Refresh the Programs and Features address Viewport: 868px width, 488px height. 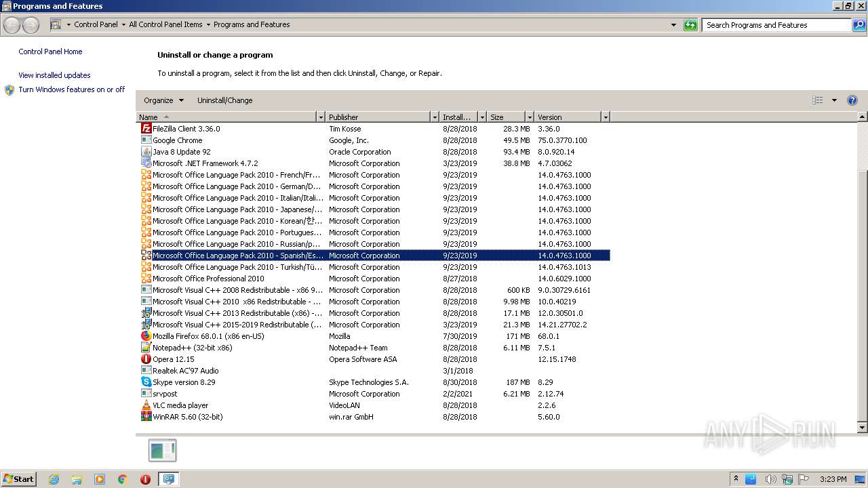click(x=690, y=25)
